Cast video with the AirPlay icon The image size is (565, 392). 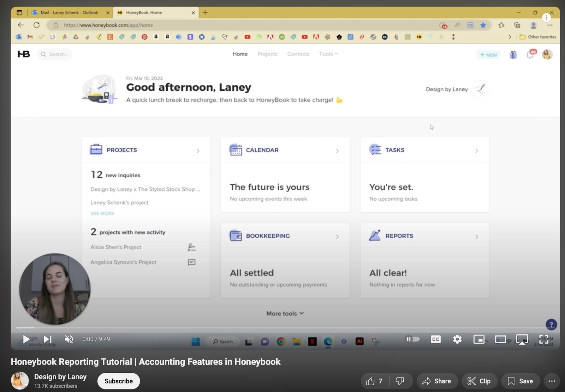(522, 339)
